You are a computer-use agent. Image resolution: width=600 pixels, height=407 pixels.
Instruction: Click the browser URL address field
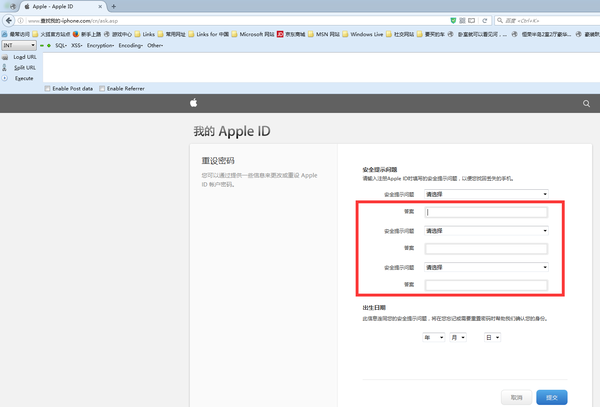(x=237, y=21)
